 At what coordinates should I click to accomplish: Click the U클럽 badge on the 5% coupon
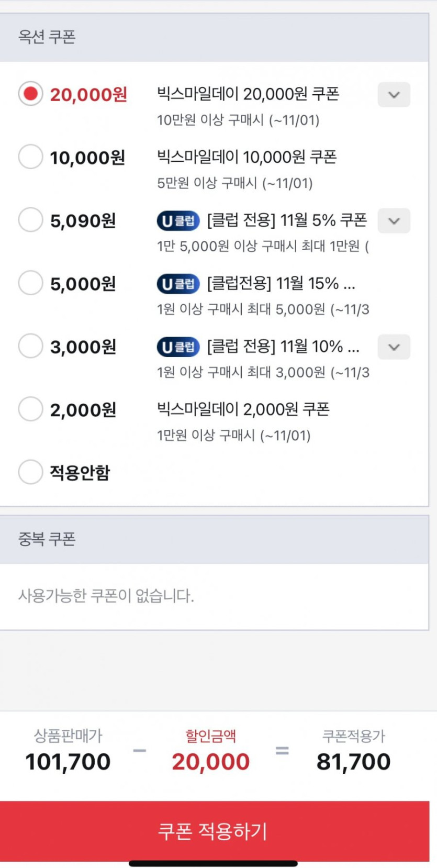[178, 221]
